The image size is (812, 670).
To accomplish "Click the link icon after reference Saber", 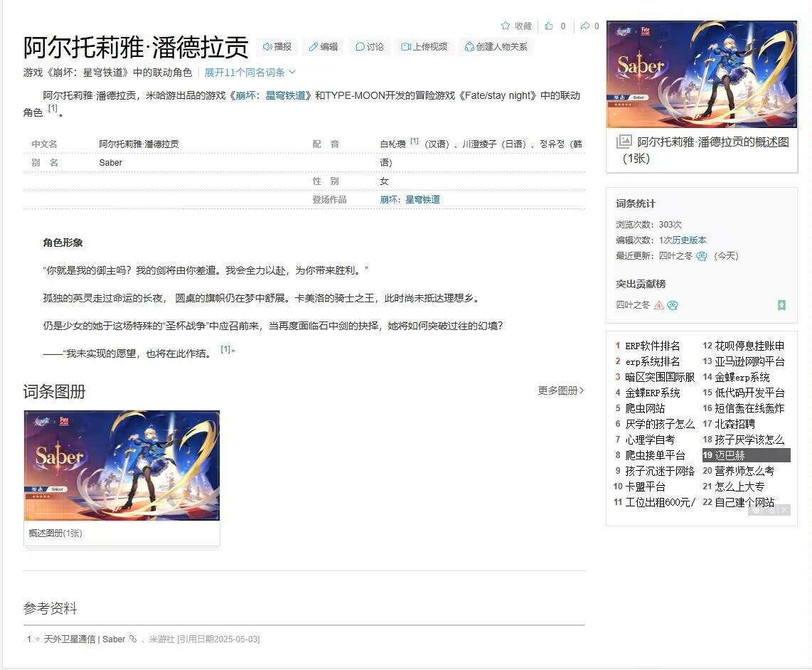I will pos(132,639).
